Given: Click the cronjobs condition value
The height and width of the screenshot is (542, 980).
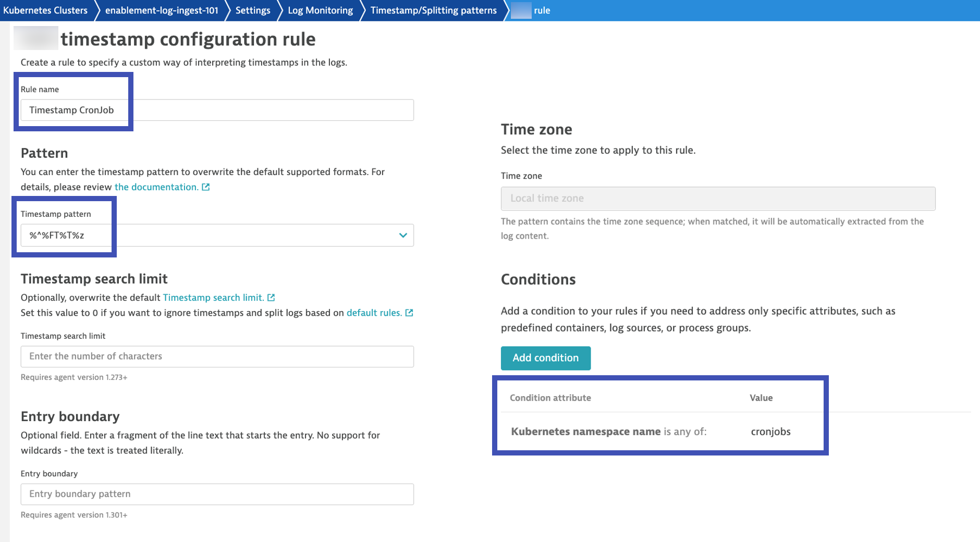Looking at the screenshot, I should (x=770, y=432).
